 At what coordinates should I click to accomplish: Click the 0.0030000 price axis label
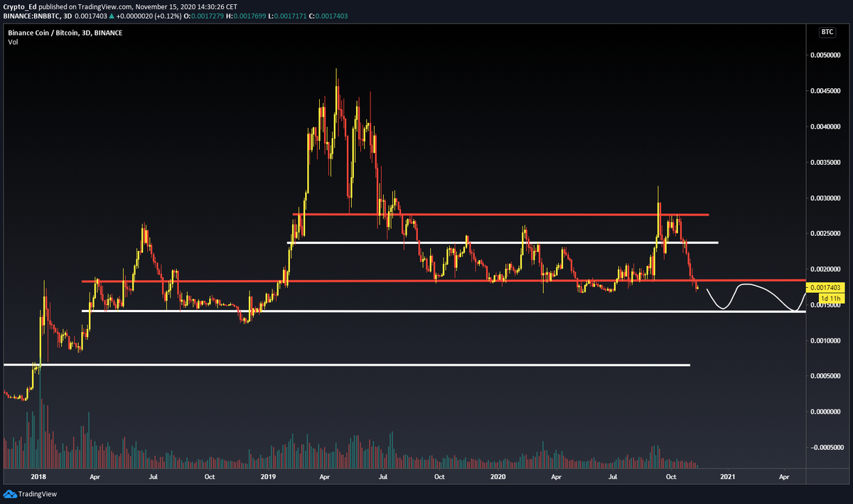pyautogui.click(x=827, y=198)
